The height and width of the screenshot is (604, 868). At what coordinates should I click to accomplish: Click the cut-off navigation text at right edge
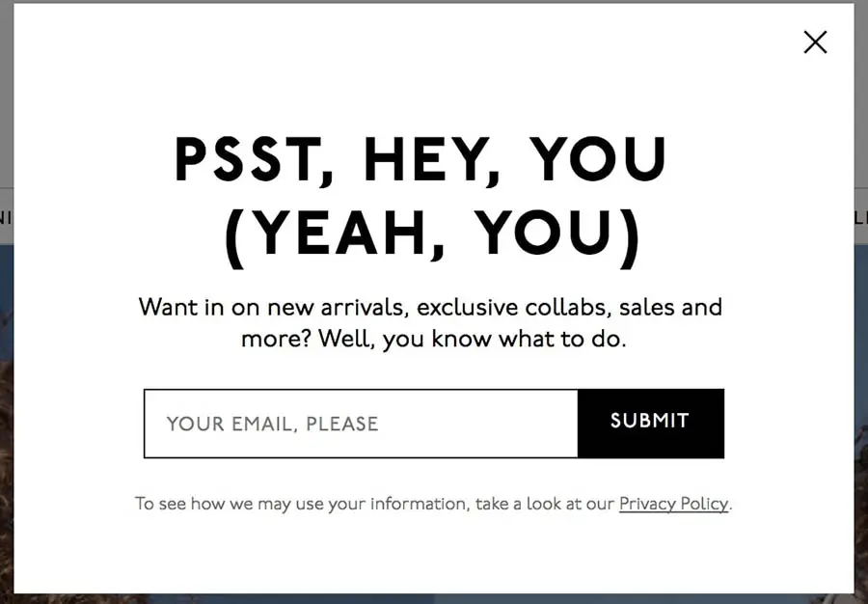861,217
